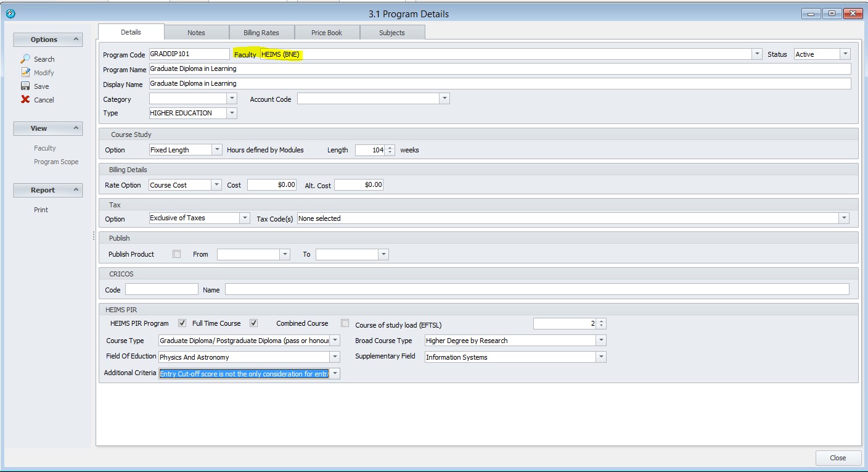Click the Print report link
Screen dimensions: 868x472
coord(41,210)
